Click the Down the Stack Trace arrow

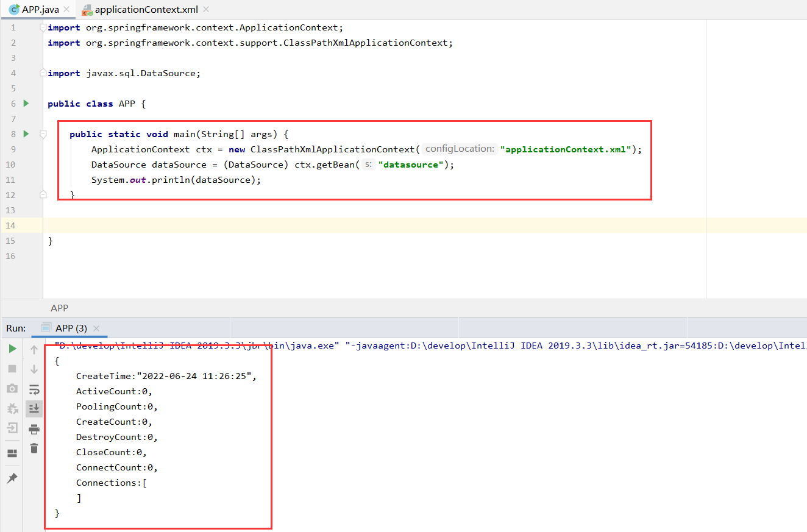click(34, 369)
